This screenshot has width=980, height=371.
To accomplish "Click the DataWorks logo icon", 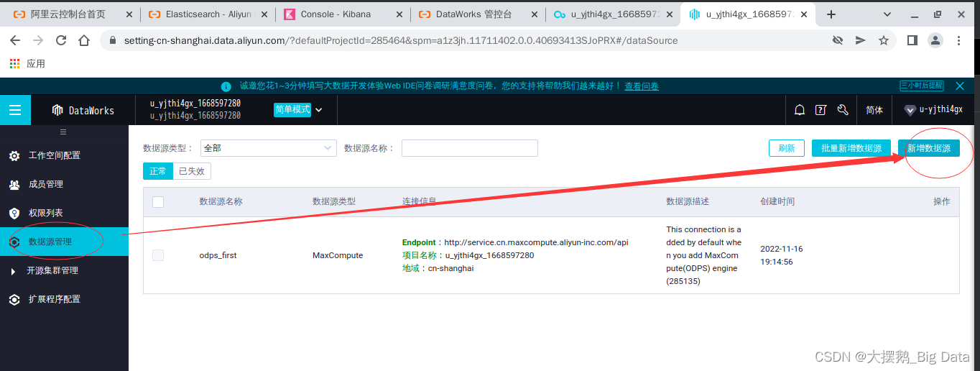I will (57, 111).
